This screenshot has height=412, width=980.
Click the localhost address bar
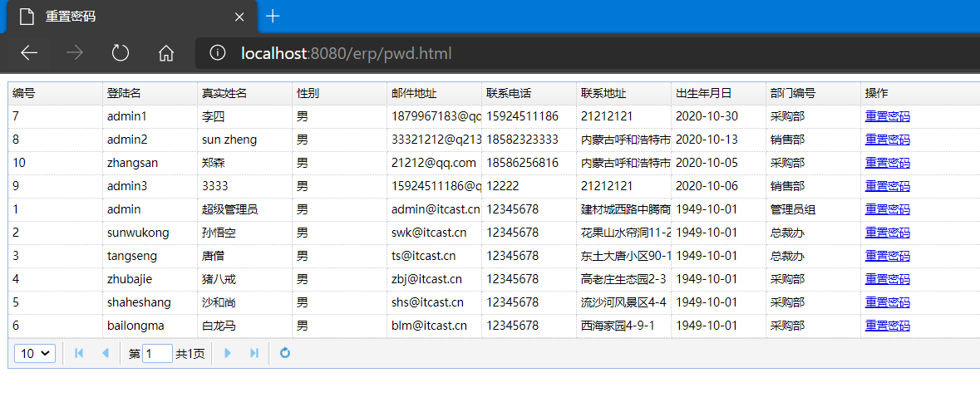click(588, 53)
